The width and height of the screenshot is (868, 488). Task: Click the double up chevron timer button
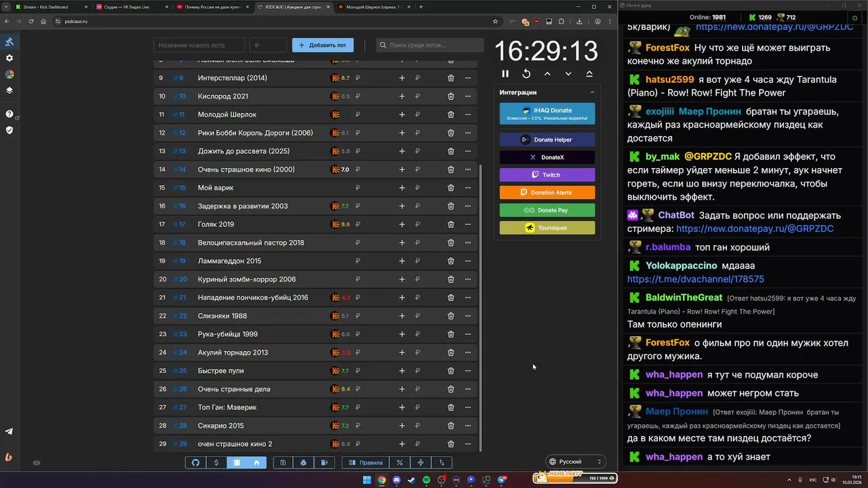(589, 74)
